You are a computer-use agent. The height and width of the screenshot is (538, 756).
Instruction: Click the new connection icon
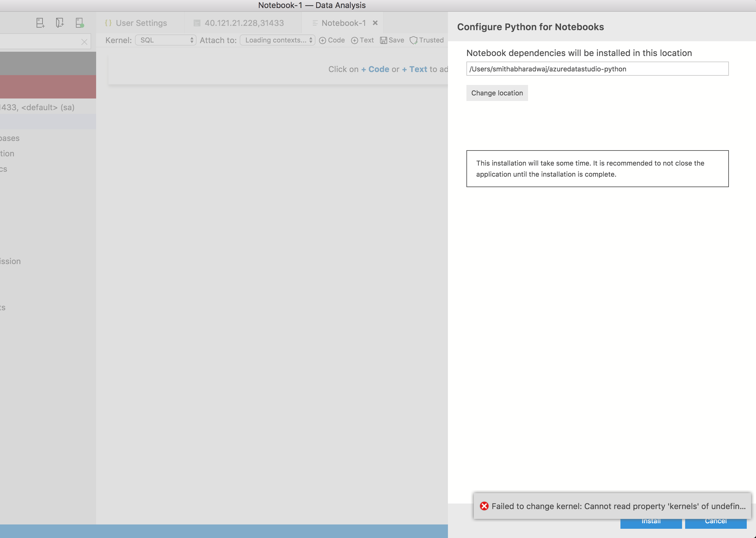(79, 22)
